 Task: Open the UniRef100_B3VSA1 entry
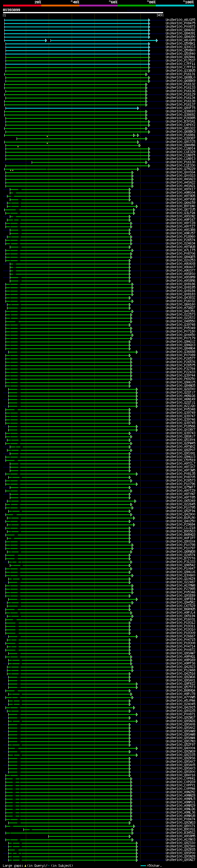pyautogui.click(x=180, y=122)
